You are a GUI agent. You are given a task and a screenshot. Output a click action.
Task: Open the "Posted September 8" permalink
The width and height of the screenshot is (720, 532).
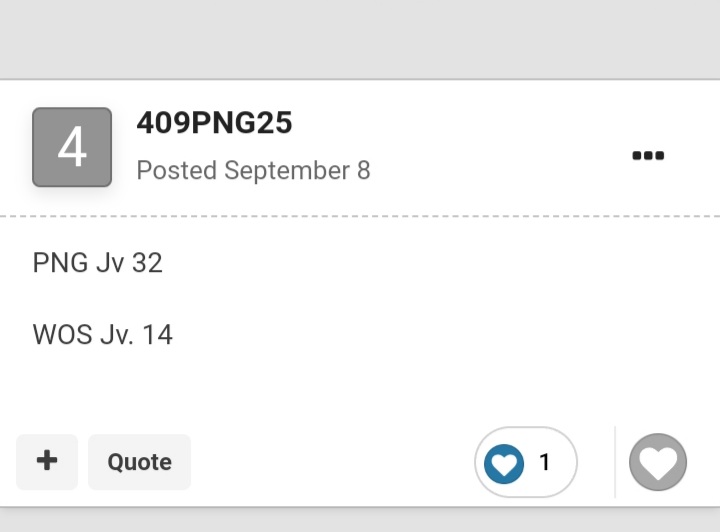[x=253, y=170]
